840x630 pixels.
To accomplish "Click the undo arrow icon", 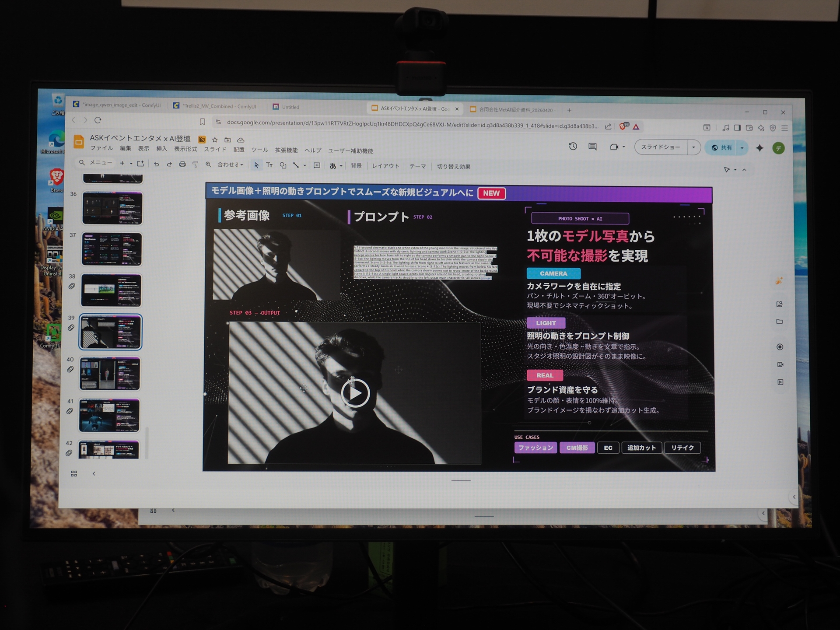I will click(x=156, y=164).
